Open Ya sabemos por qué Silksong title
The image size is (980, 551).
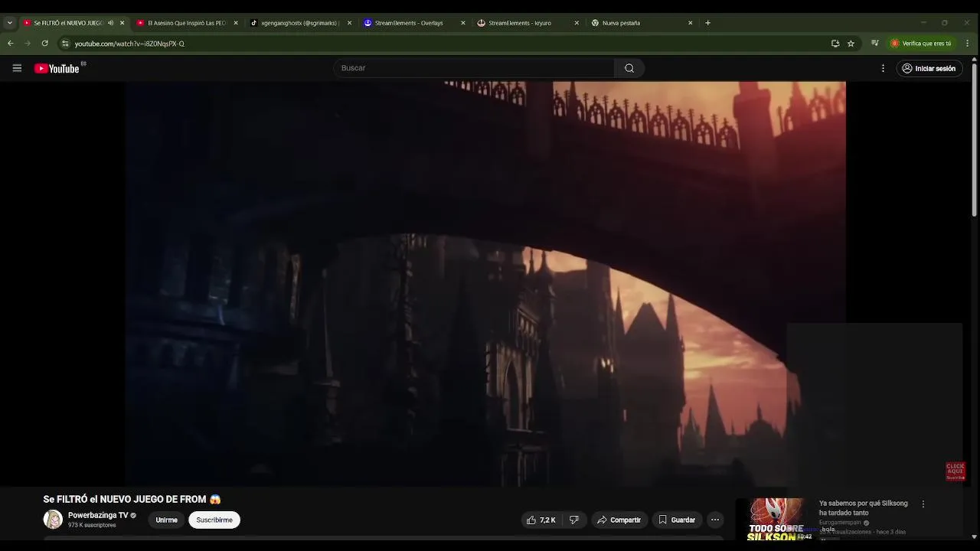[864, 508]
